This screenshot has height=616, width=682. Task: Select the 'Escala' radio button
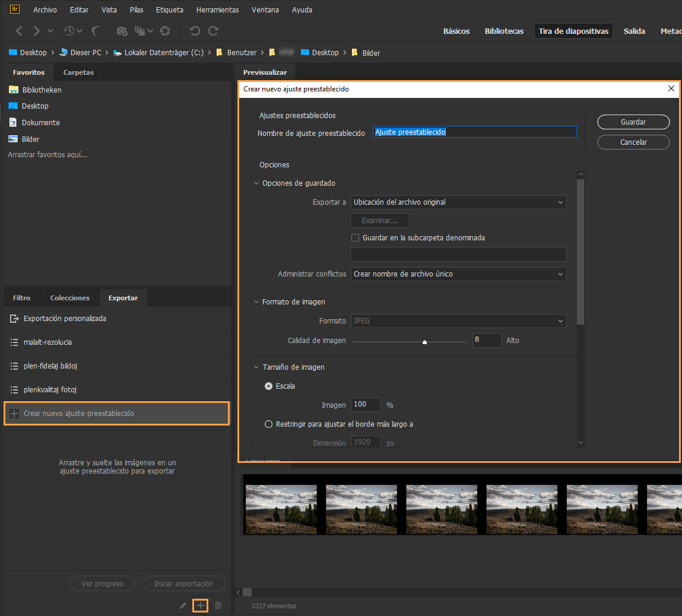coord(269,386)
